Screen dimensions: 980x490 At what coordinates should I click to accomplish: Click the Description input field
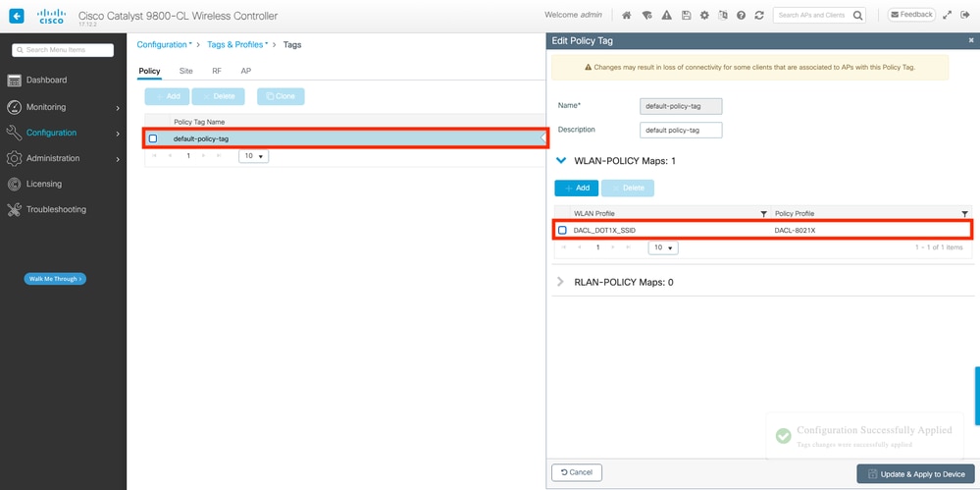coord(681,131)
